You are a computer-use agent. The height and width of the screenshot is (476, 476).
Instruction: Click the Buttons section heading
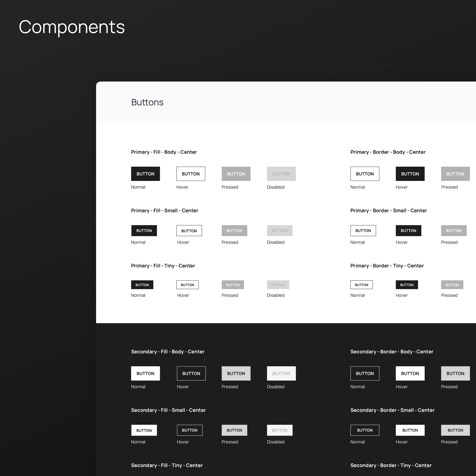click(147, 102)
